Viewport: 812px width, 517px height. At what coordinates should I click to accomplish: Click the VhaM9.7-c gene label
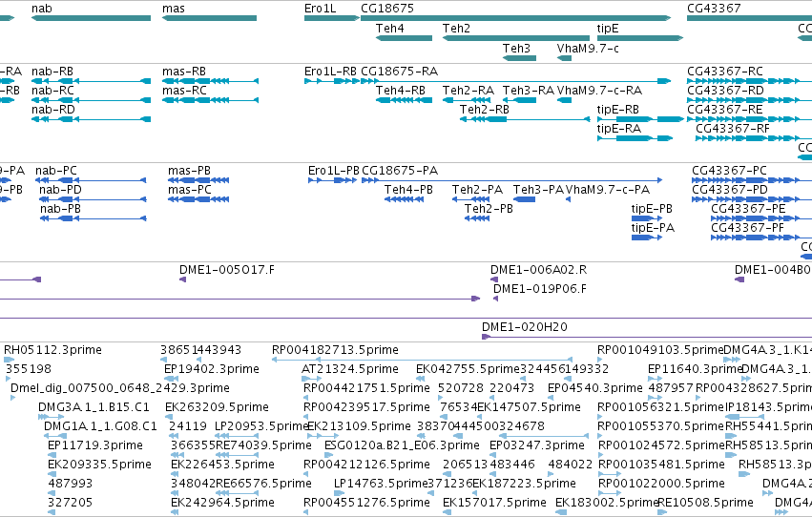[x=588, y=48]
